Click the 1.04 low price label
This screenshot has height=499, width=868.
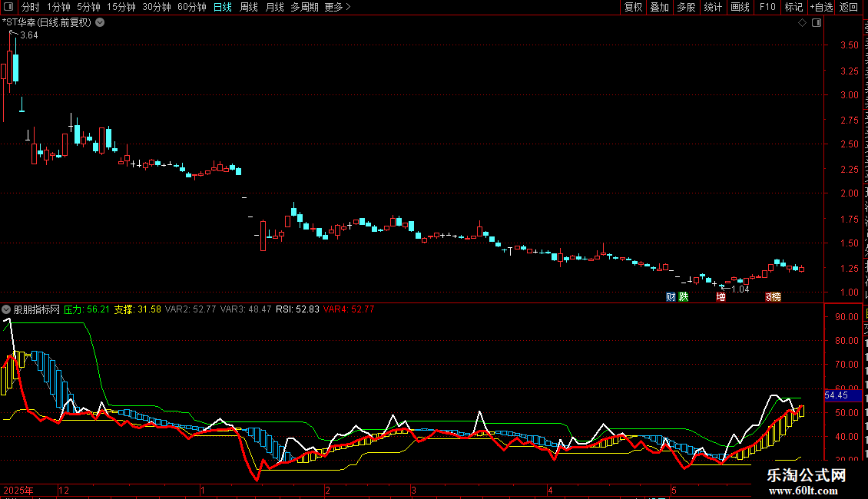(x=740, y=289)
